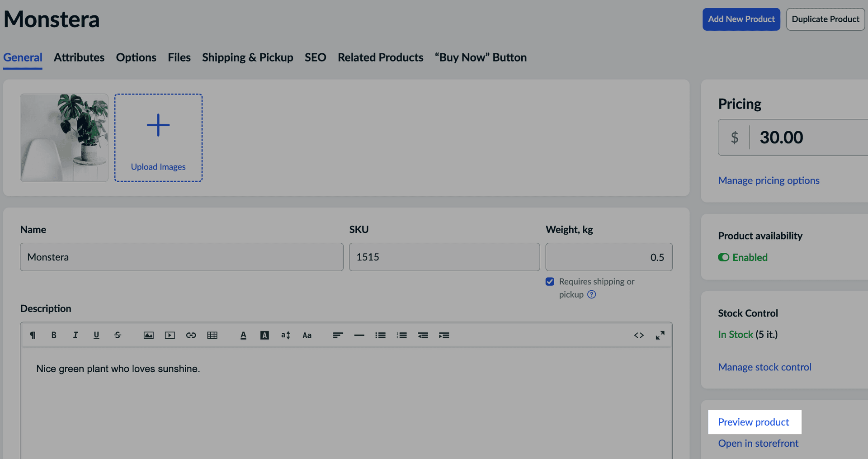Open the text alignment dropdown
Image resolution: width=868 pixels, height=459 pixels.
(x=338, y=335)
